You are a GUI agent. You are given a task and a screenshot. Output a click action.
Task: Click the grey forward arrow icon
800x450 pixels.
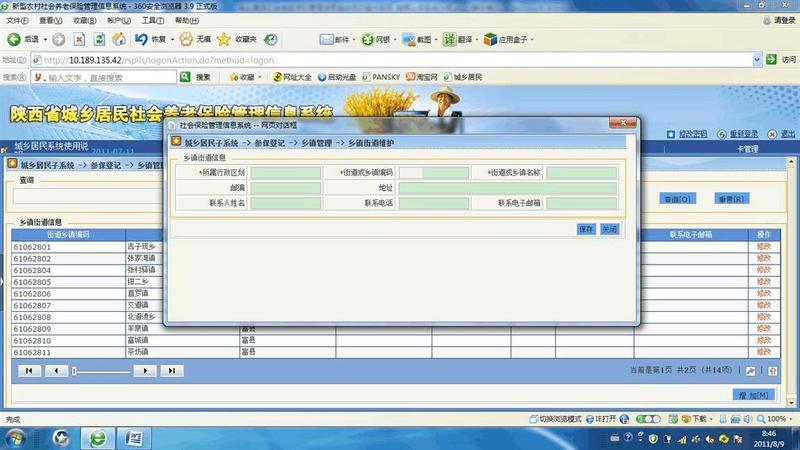click(59, 39)
